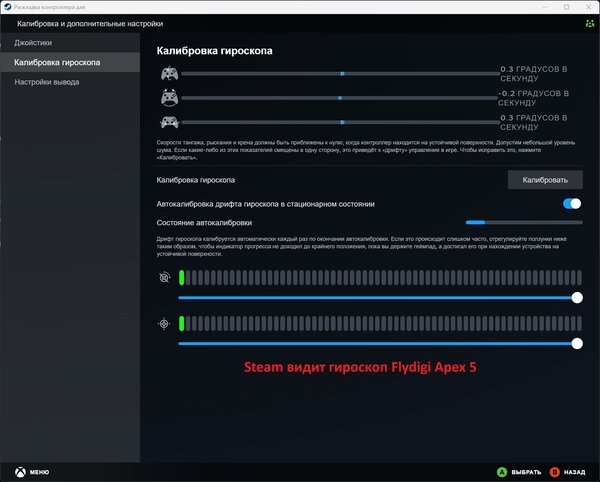Click the 0.3 degrees per second first reading

point(534,73)
